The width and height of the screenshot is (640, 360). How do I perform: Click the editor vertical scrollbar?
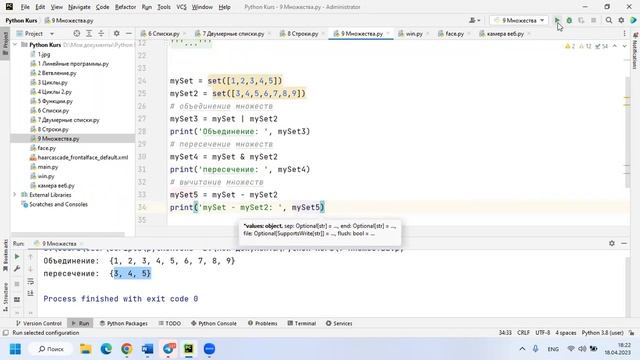pyautogui.click(x=628, y=132)
